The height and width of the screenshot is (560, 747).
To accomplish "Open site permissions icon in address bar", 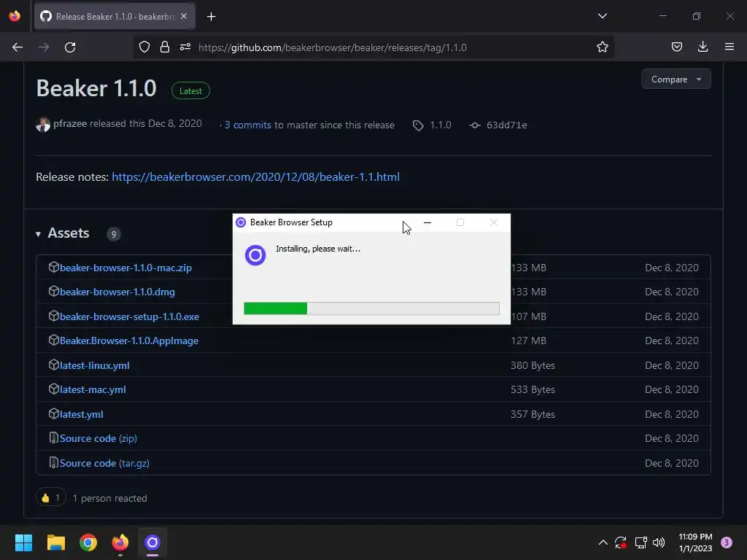I will (185, 47).
